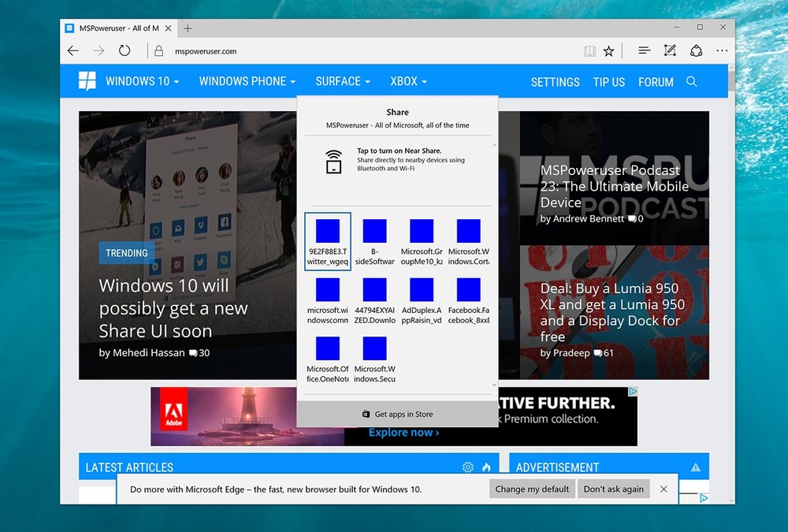Click the MSPoweruser Windows logo
This screenshot has width=788, height=532.
tap(87, 81)
